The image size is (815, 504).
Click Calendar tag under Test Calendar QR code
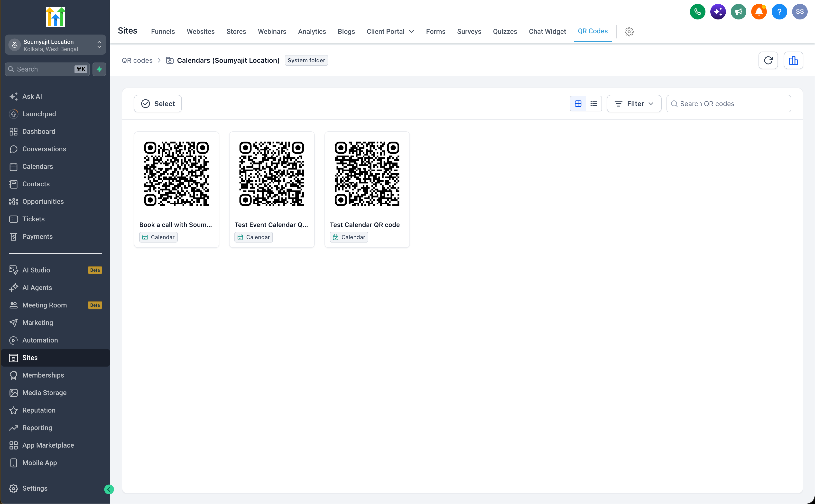349,237
